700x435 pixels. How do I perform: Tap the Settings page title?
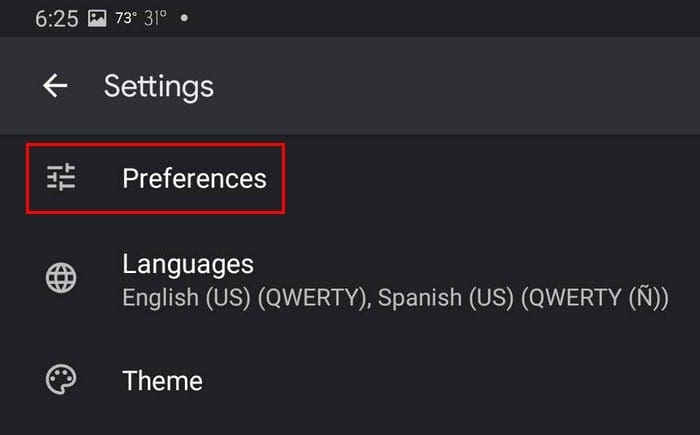[x=159, y=86]
